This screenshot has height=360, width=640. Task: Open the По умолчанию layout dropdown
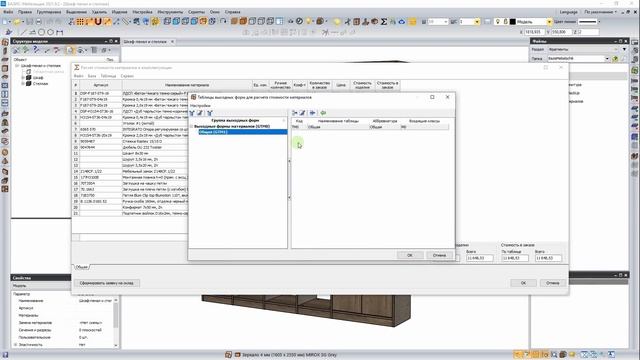point(600,12)
